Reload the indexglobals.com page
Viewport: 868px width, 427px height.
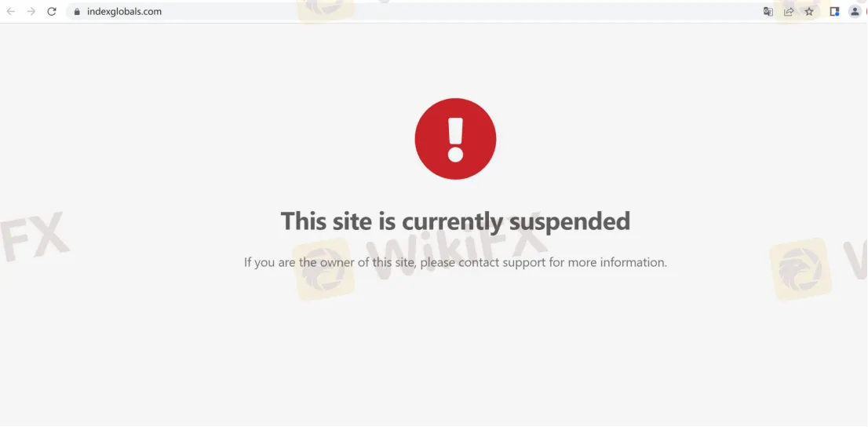pyautogui.click(x=52, y=11)
